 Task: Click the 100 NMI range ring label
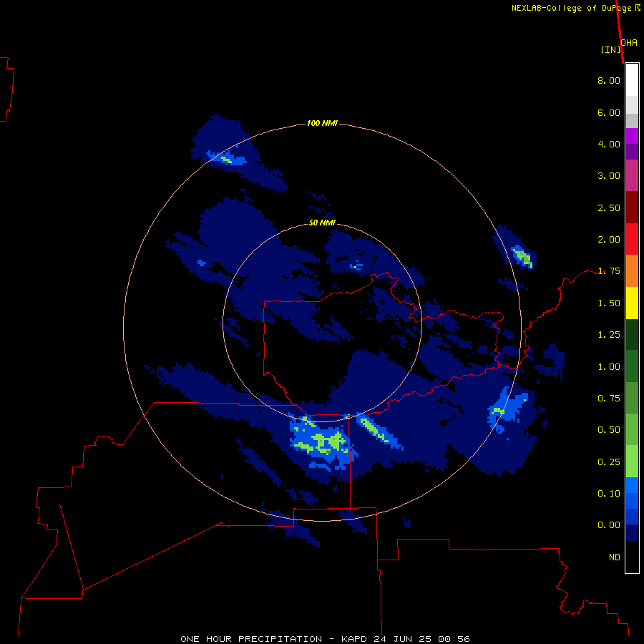[x=322, y=123]
